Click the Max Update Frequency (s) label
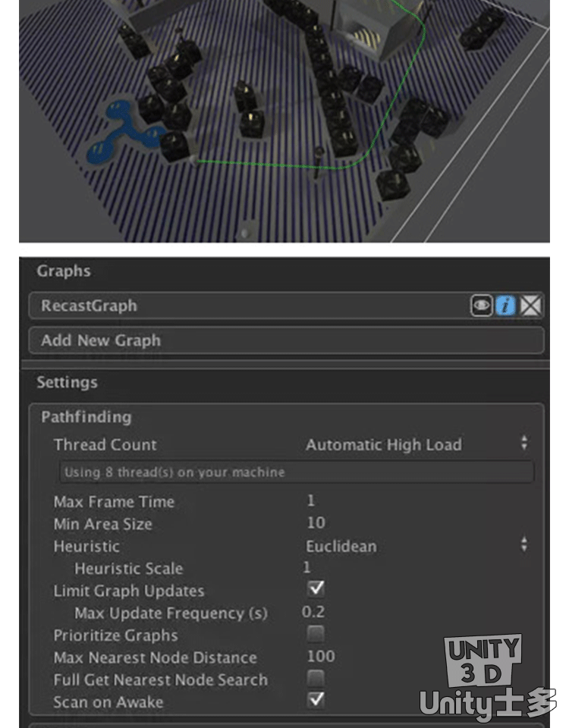The width and height of the screenshot is (569, 728). [x=171, y=613]
